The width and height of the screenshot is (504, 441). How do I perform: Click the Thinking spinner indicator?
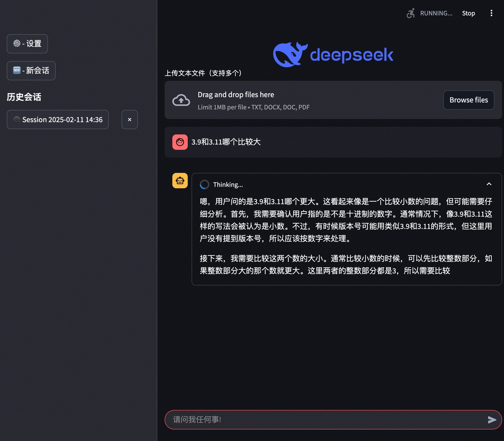click(204, 185)
